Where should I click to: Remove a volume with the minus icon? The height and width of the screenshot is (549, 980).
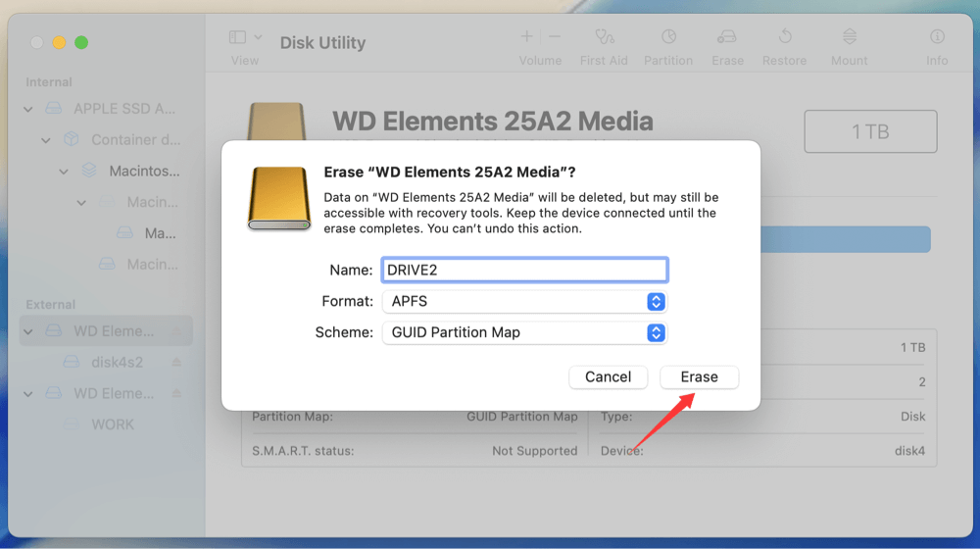(x=555, y=37)
